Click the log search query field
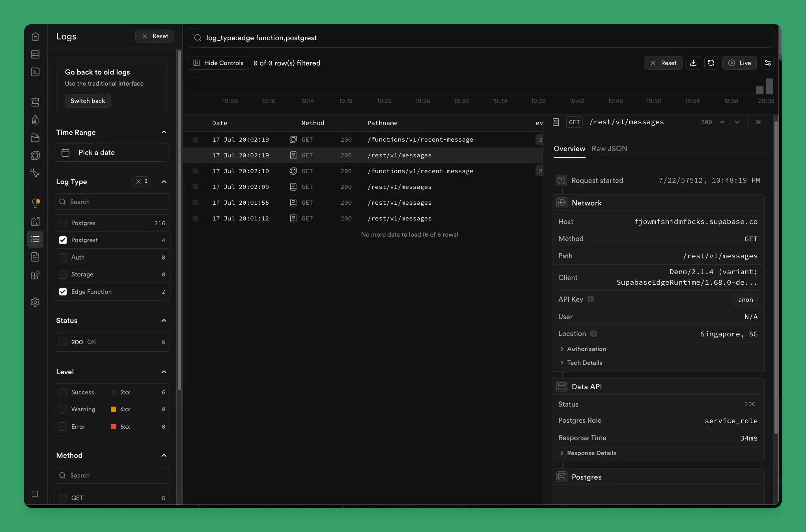 (480, 38)
